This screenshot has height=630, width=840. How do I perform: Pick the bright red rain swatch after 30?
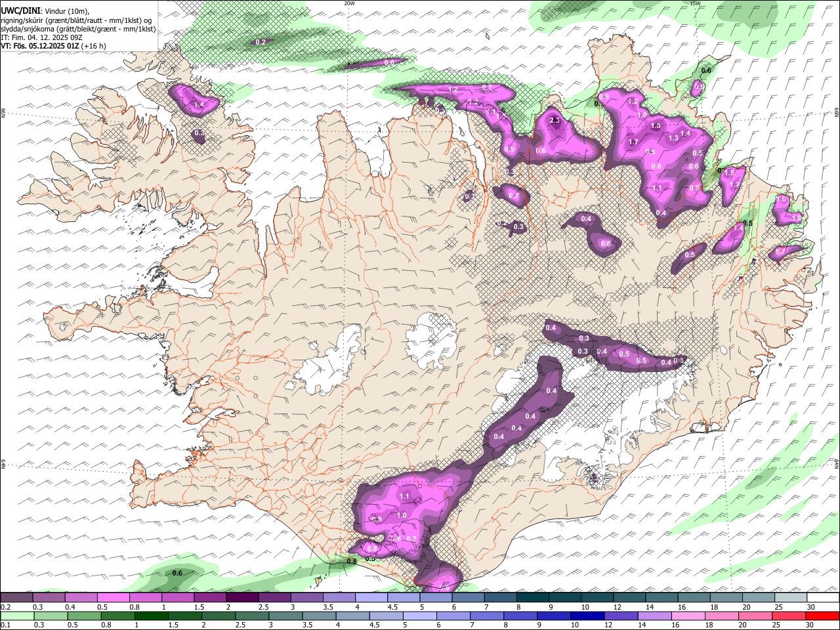(x=823, y=616)
